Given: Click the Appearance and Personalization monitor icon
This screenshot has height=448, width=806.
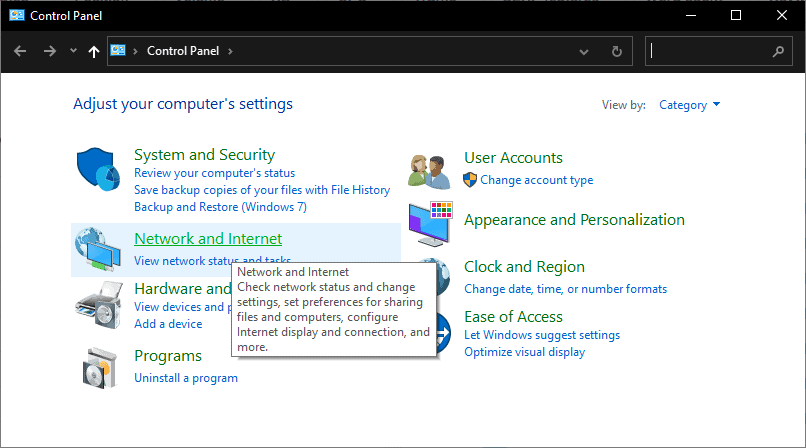Looking at the screenshot, I should [431, 224].
